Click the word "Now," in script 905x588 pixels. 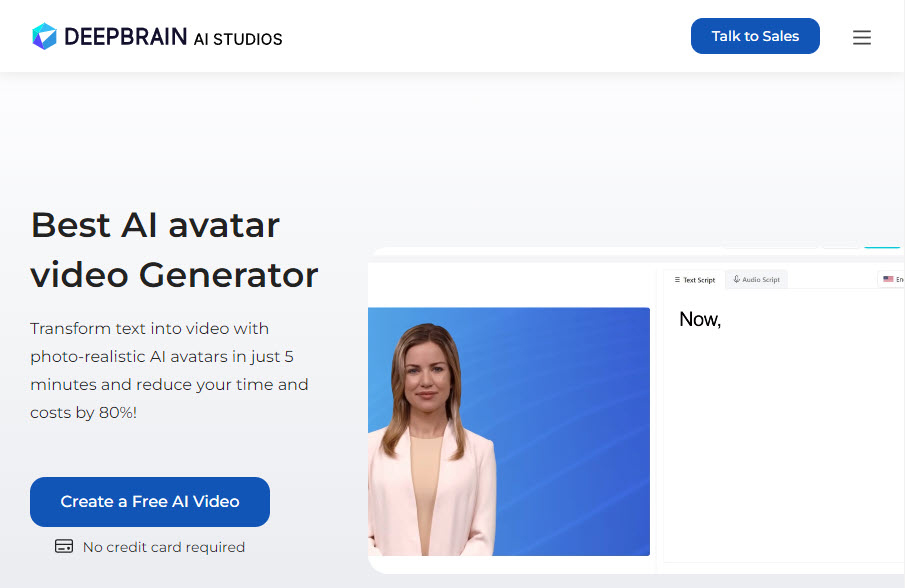pos(700,319)
